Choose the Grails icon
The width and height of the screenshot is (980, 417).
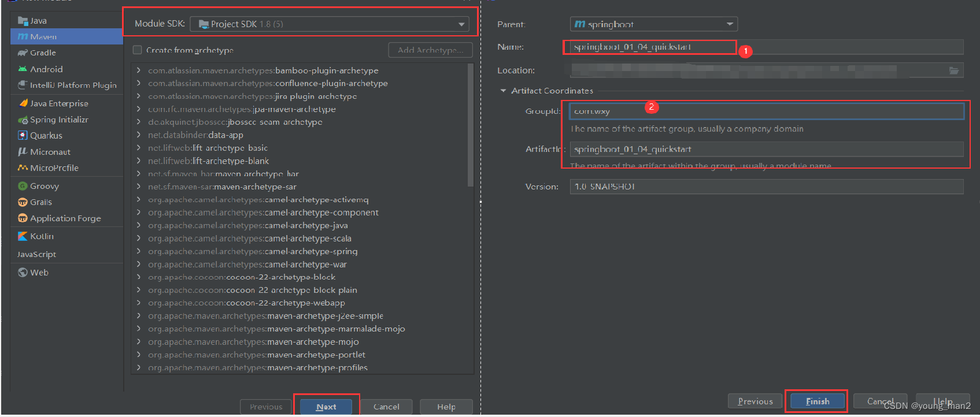click(23, 202)
